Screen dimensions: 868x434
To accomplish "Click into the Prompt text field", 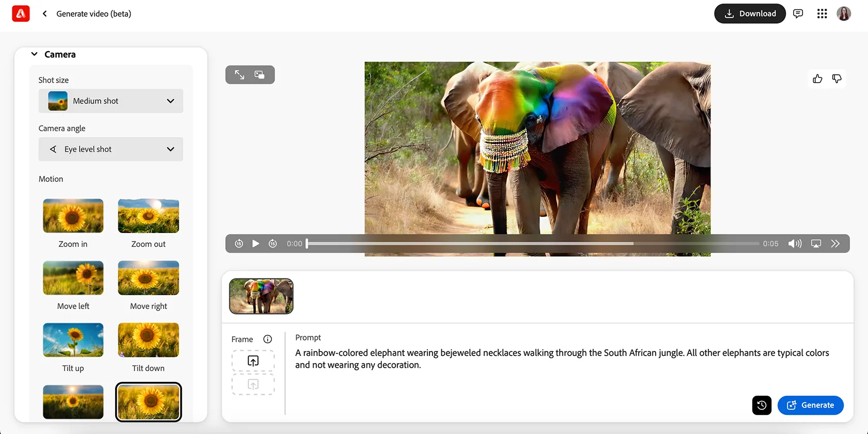I will [563, 359].
